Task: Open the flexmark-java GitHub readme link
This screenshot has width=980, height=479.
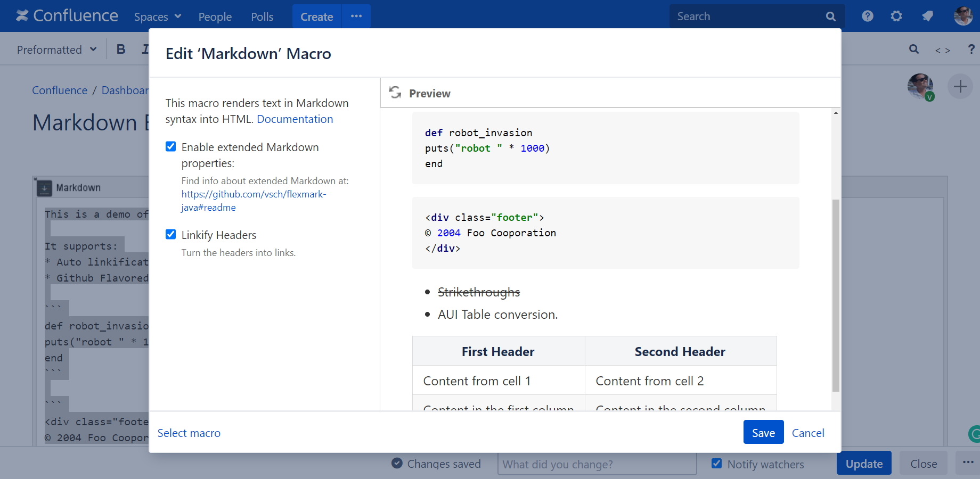Action: coord(254,201)
